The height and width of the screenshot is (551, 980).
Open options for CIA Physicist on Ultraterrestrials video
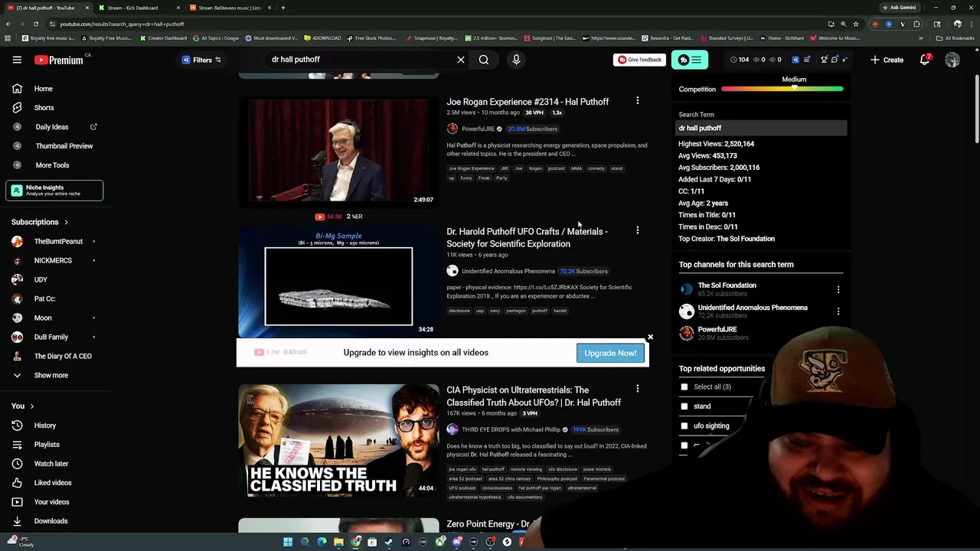(x=637, y=388)
